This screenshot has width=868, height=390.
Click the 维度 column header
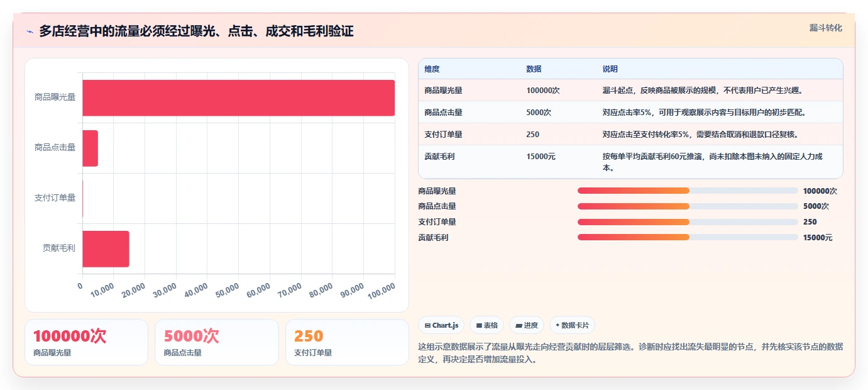432,69
